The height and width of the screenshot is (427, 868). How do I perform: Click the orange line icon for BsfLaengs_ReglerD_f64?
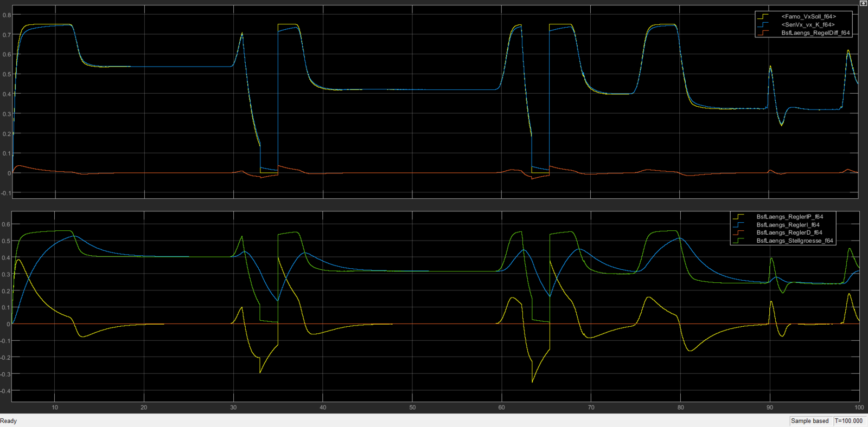(739, 232)
